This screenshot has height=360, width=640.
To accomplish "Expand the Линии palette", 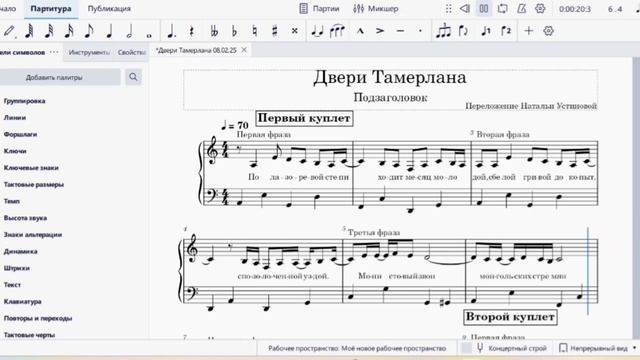I will pyautogui.click(x=15, y=118).
